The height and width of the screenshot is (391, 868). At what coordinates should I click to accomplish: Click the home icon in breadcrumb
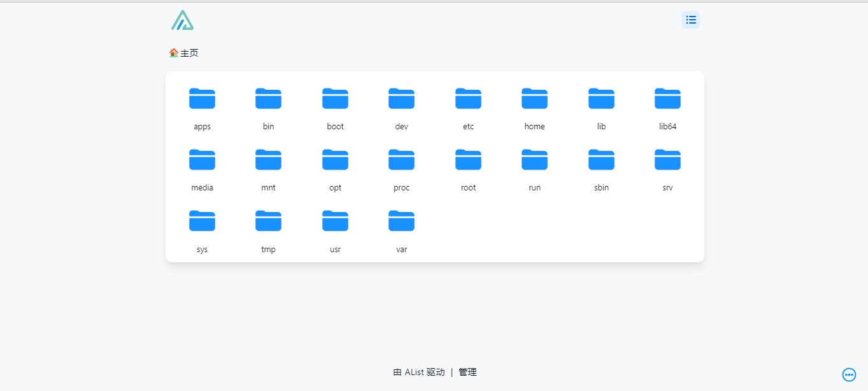coord(174,53)
